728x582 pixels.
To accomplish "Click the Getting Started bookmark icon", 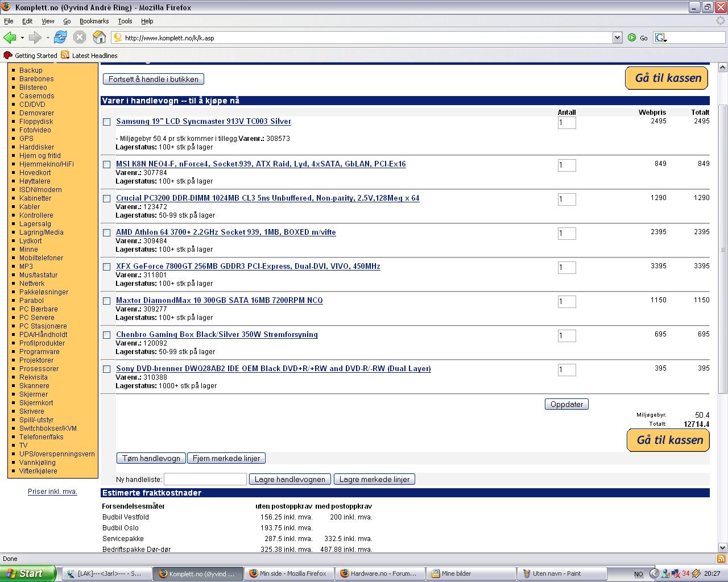I will [x=8, y=55].
